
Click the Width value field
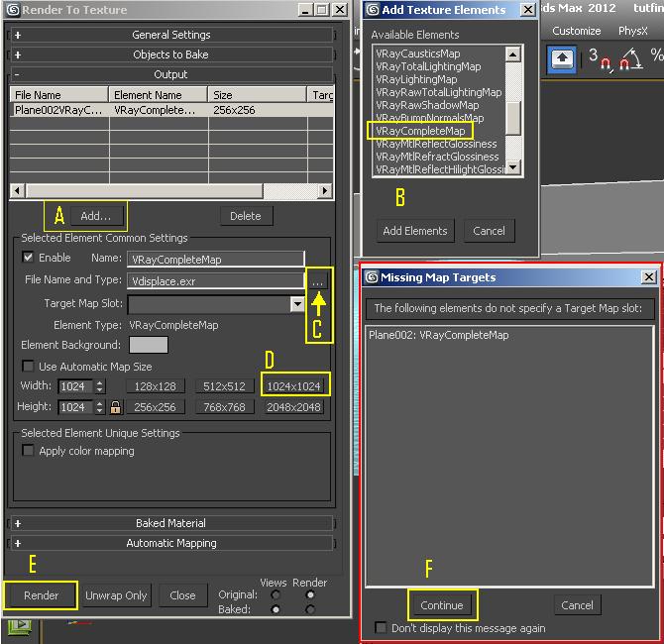click(75, 386)
